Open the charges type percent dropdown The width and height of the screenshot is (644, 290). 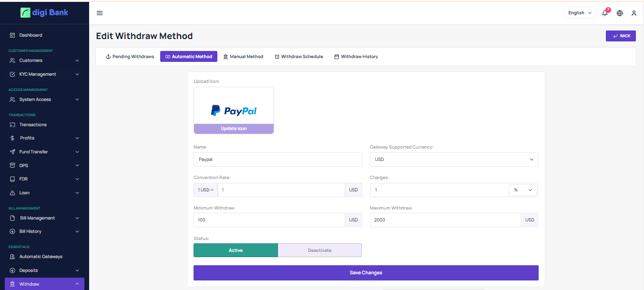click(522, 190)
